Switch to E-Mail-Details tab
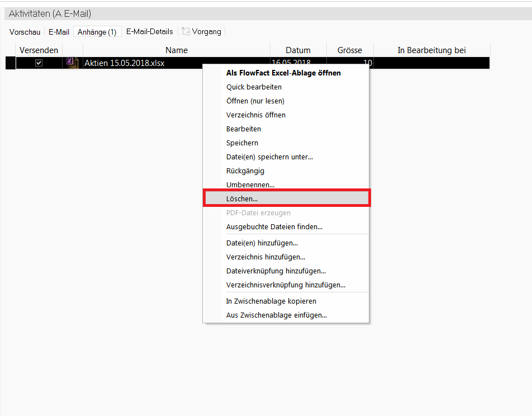 pyautogui.click(x=149, y=32)
